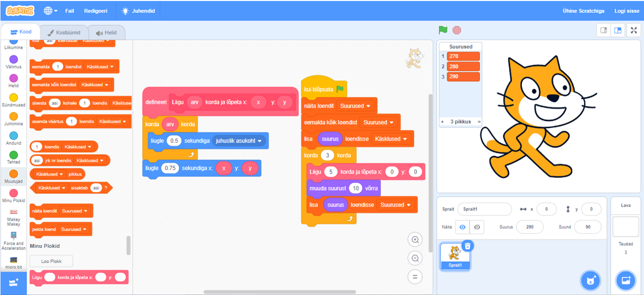
Task: Enter full screen stage mode
Action: pyautogui.click(x=634, y=30)
